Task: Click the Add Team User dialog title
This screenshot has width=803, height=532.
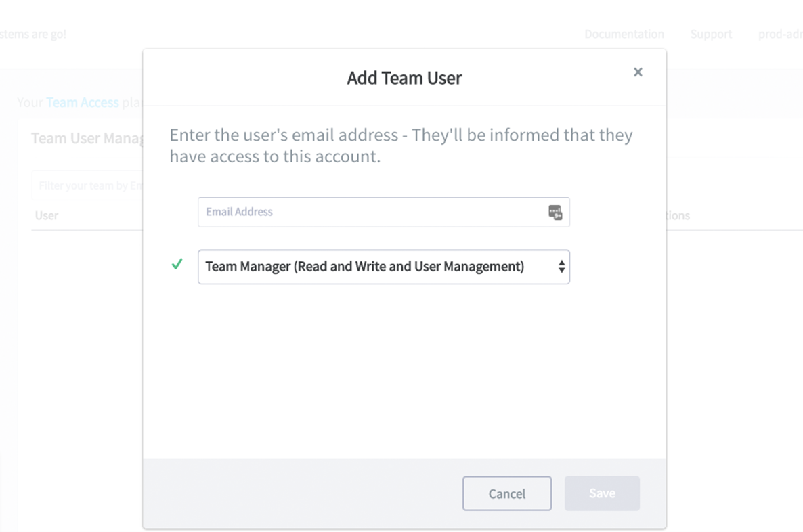Action: click(x=404, y=78)
